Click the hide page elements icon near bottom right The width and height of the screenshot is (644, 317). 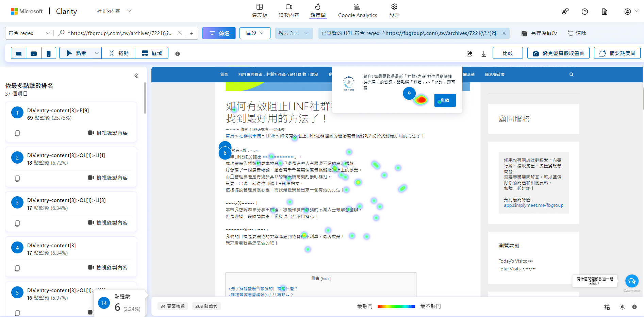(607, 306)
